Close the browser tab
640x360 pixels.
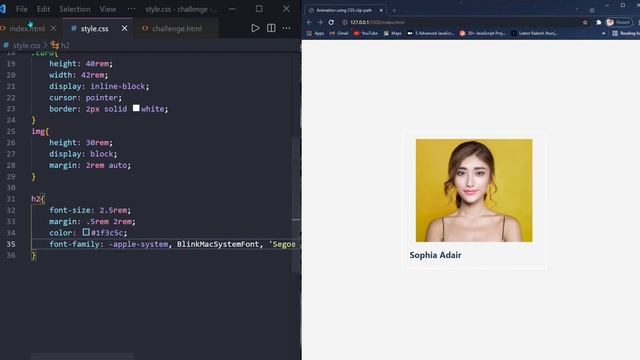coord(381,10)
